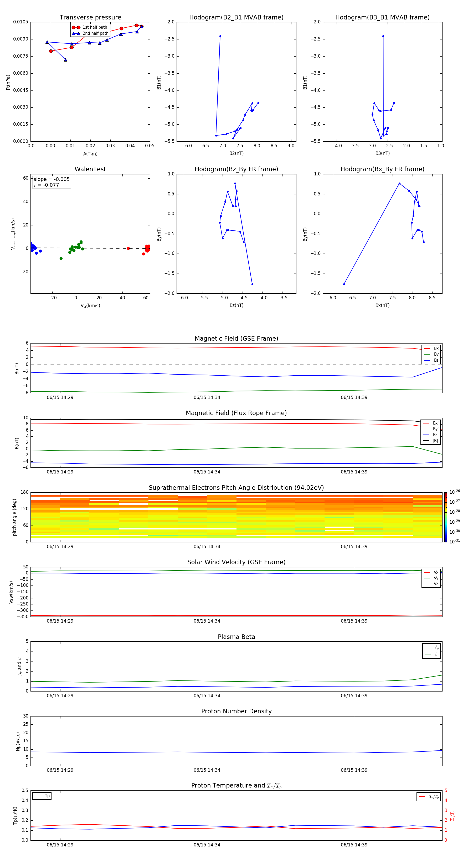
Task: Click the Te/Tp legend entry in proton temperature plot
Action: pos(429,796)
